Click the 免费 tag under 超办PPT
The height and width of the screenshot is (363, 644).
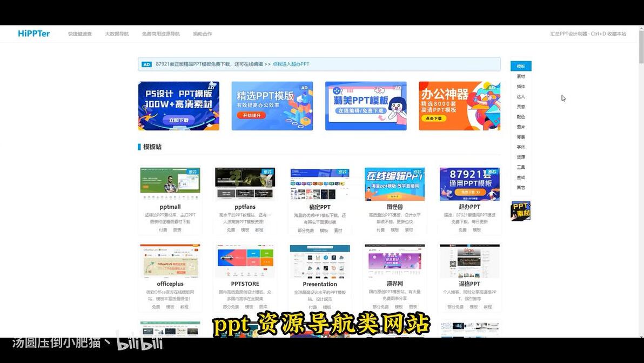(462, 230)
